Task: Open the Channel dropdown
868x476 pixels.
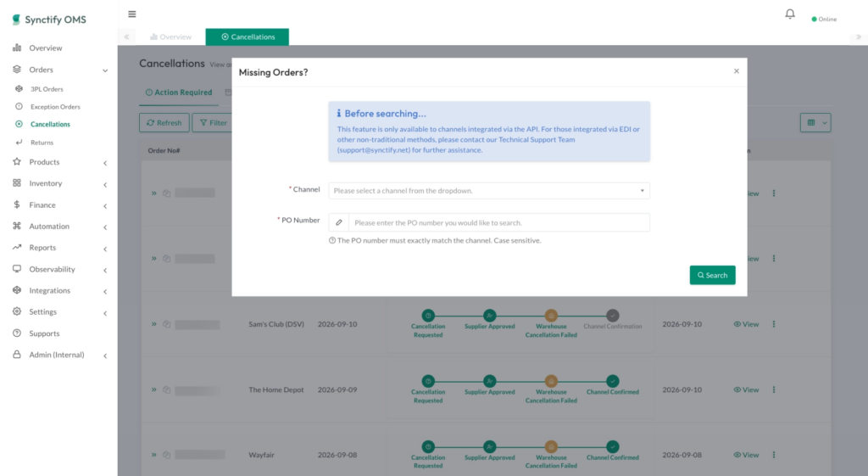Action: pos(489,191)
